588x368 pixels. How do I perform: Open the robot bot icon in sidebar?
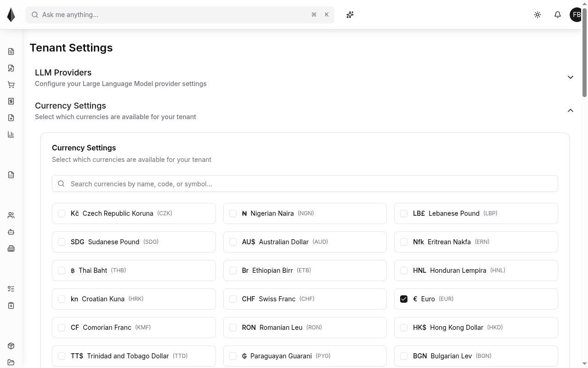click(11, 232)
